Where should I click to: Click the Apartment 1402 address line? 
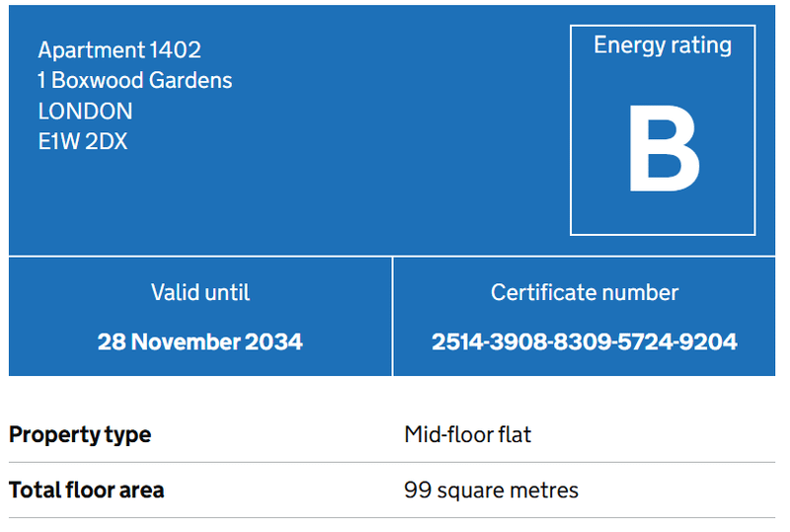click(119, 49)
